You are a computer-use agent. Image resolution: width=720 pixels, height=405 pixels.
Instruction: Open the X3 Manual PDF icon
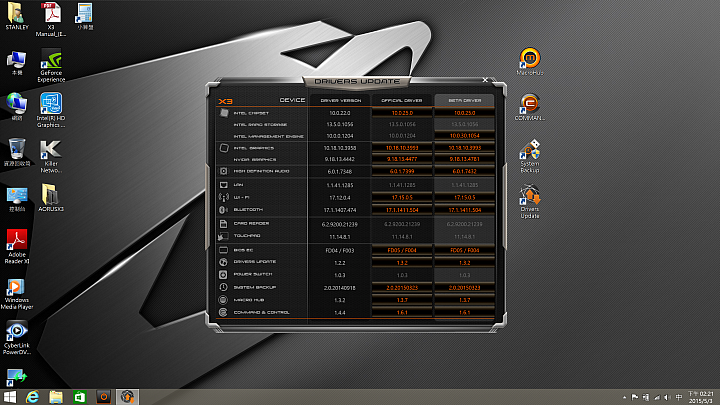51,19
